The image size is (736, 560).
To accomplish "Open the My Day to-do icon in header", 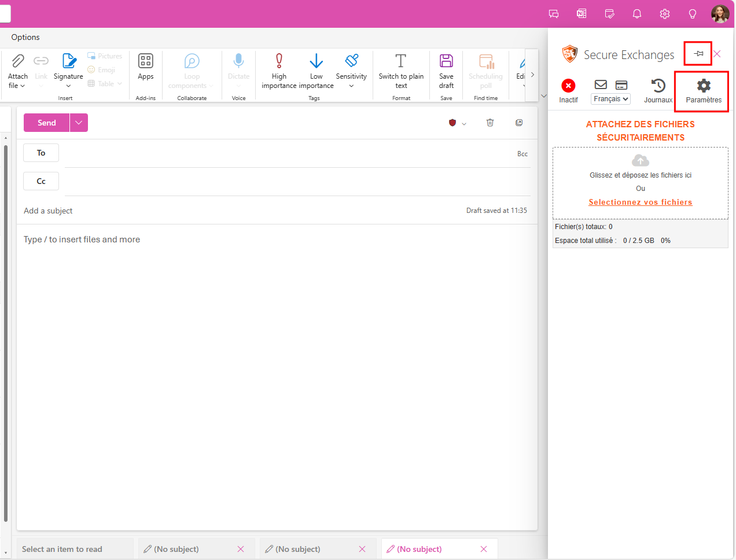I will point(609,14).
